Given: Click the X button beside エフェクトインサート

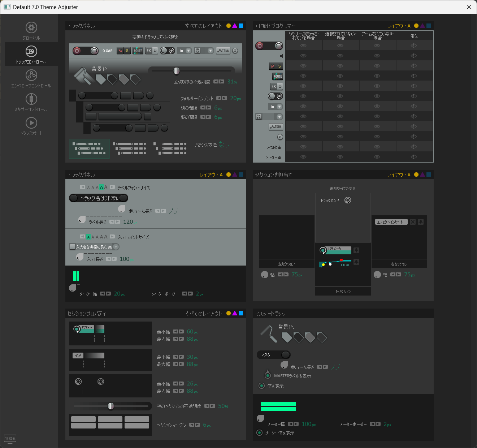Looking at the screenshot, I should coord(413,222).
